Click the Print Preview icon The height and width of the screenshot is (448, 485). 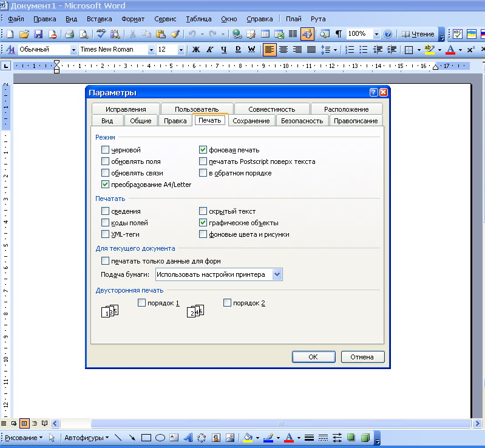click(83, 34)
